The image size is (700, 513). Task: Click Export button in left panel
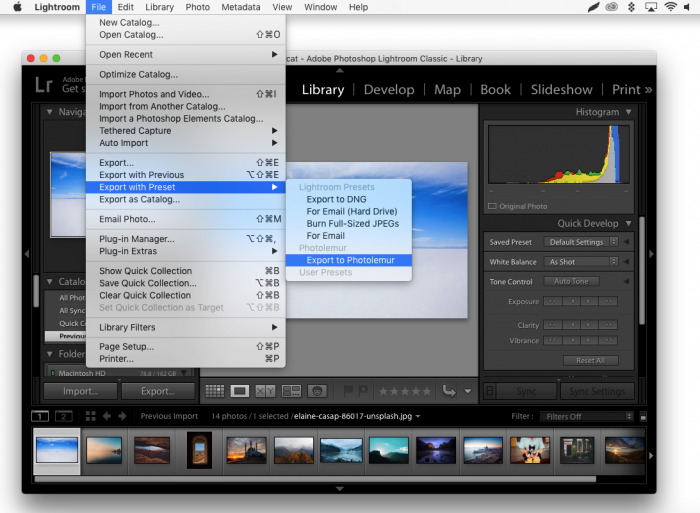[x=158, y=391]
